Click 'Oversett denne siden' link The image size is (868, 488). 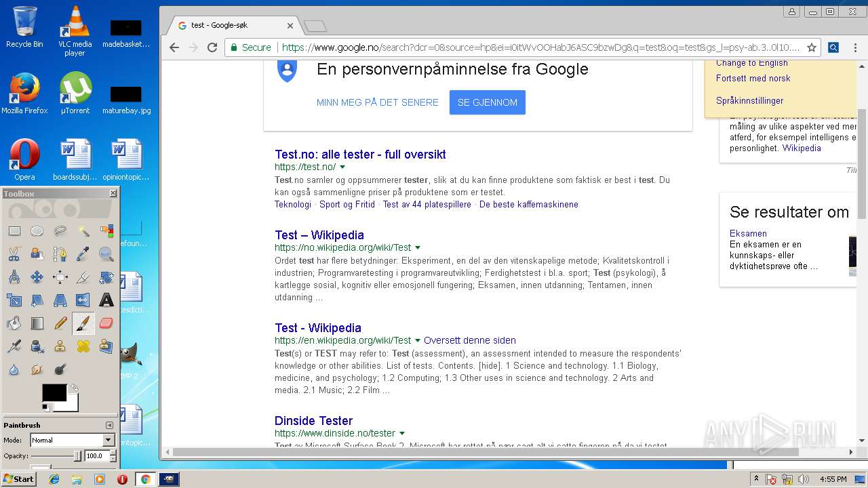click(470, 340)
